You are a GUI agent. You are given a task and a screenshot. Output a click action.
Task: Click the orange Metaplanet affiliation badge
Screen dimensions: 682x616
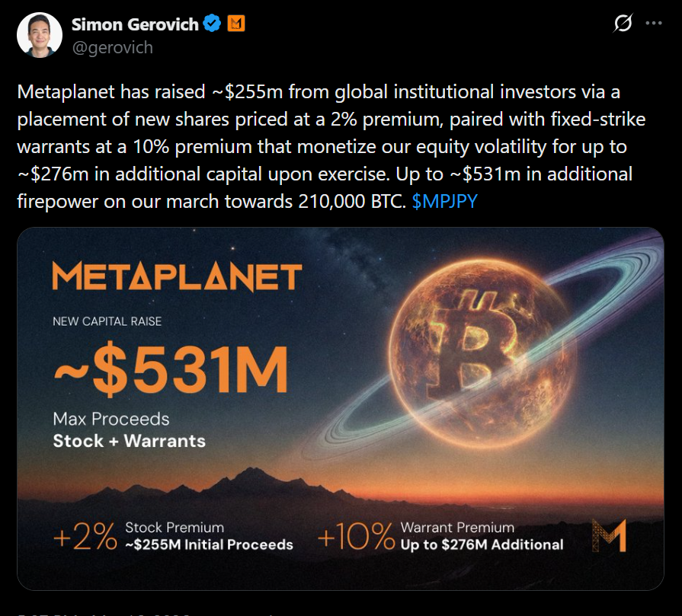(x=236, y=23)
